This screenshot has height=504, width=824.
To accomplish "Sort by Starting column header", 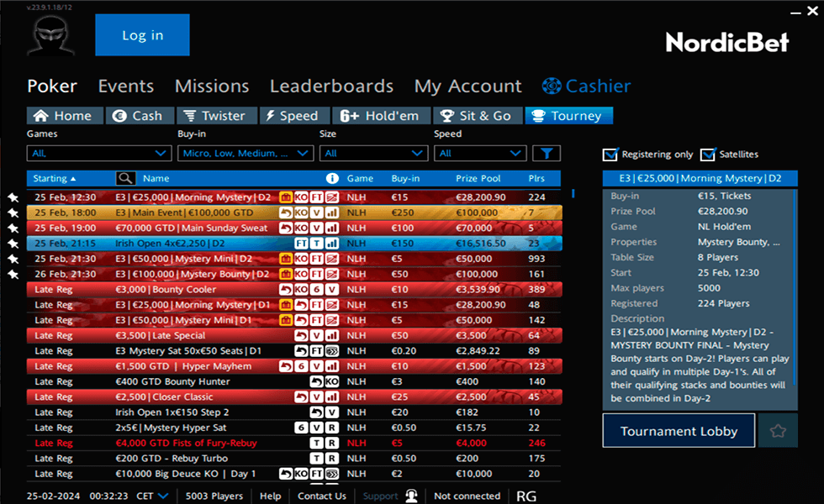I will pos(54,178).
